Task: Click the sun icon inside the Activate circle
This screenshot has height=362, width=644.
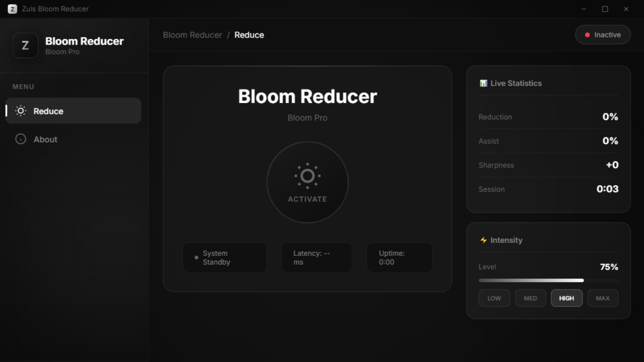Action: click(307, 175)
